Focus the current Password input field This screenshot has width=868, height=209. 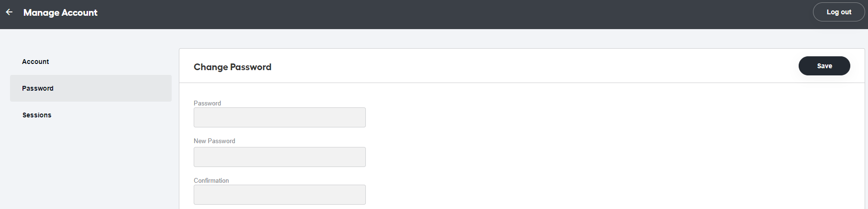[280, 117]
